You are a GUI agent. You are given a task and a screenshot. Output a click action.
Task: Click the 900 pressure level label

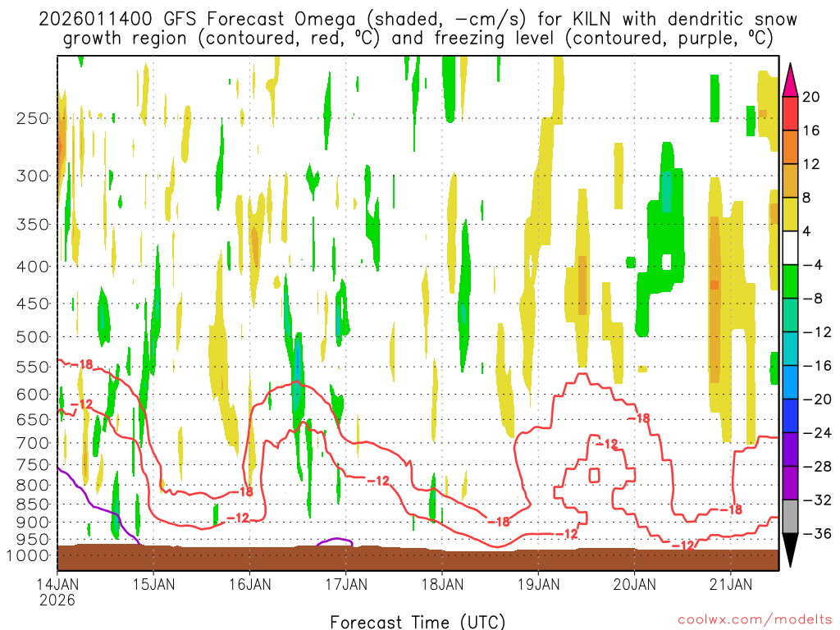tap(33, 523)
